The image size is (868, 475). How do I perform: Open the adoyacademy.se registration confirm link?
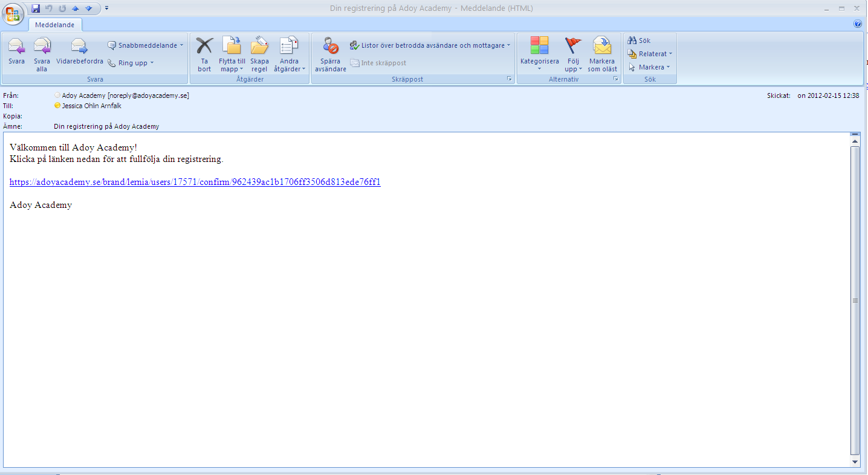(x=195, y=182)
